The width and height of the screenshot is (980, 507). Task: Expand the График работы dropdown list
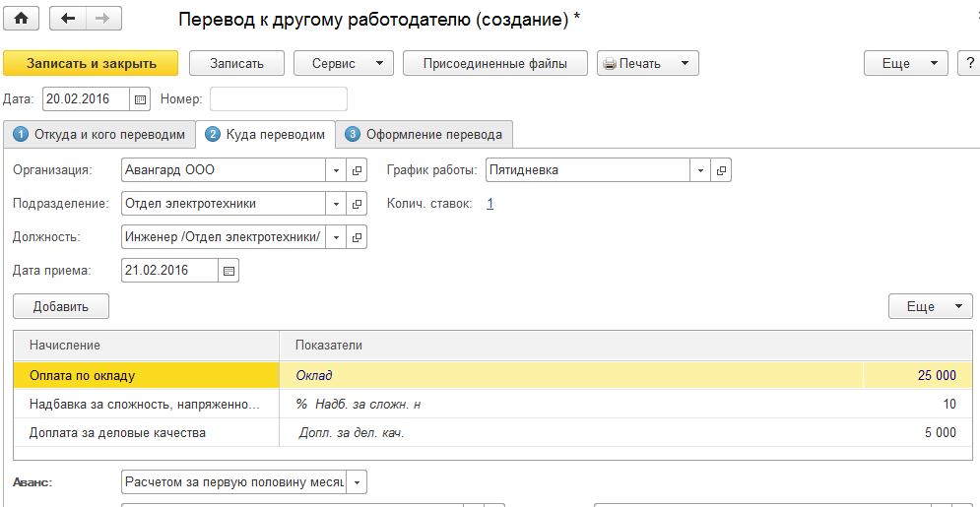click(701, 170)
